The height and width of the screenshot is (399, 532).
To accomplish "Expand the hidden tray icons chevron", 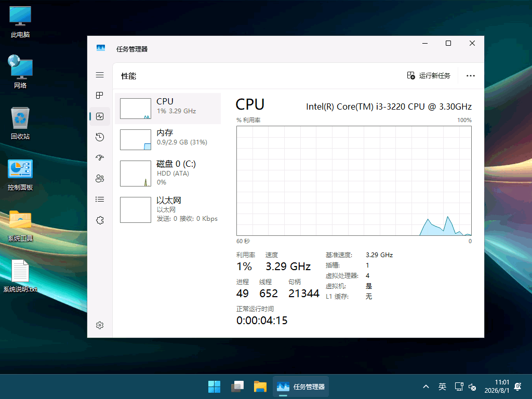I will pos(426,387).
